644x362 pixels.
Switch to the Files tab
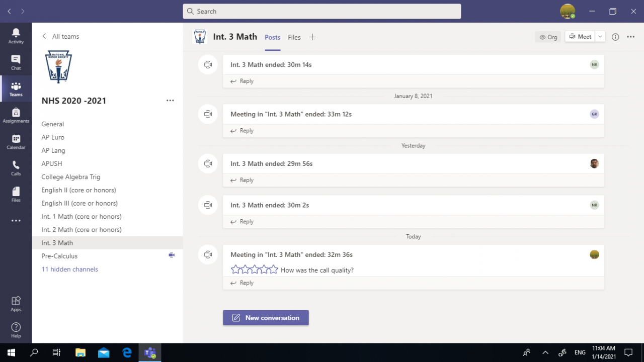294,37
